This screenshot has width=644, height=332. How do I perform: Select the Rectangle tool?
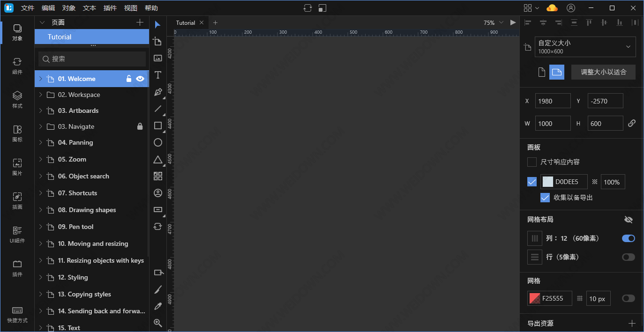[x=158, y=125]
